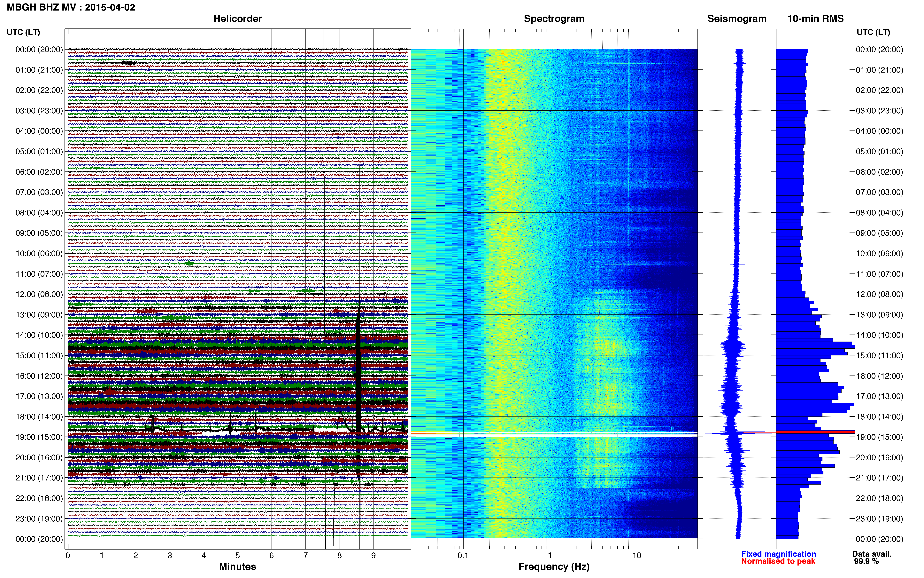
Task: Click the 'Spectrogram' panel heading
Action: click(554, 18)
